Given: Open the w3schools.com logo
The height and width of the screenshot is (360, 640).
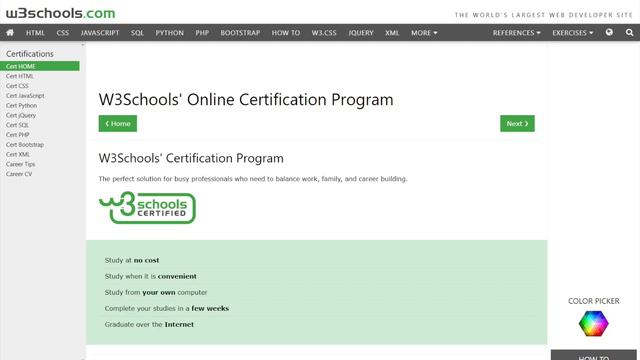Looking at the screenshot, I should (x=60, y=13).
